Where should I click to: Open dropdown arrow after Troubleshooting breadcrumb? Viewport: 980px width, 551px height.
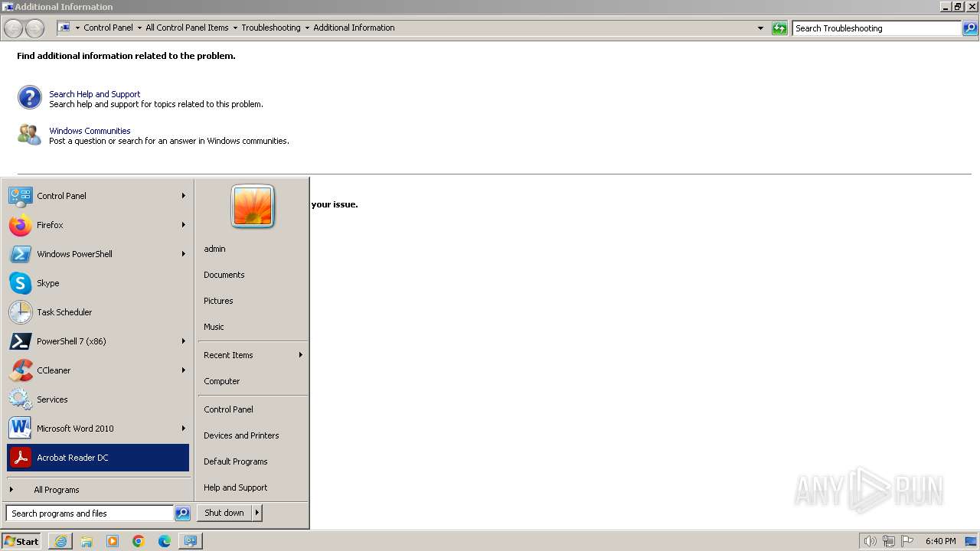pos(307,28)
